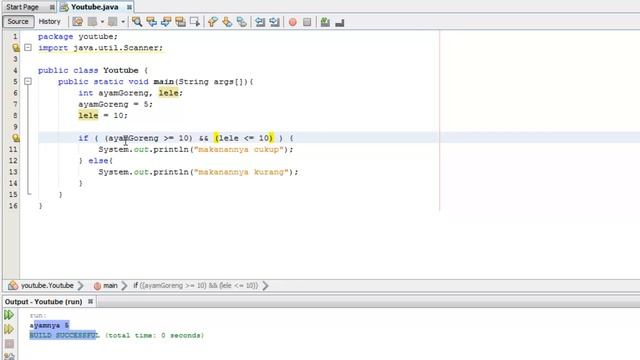Viewport: 640px width, 360px height.
Task: Click the "run:" line in Output
Action: [x=38, y=315]
